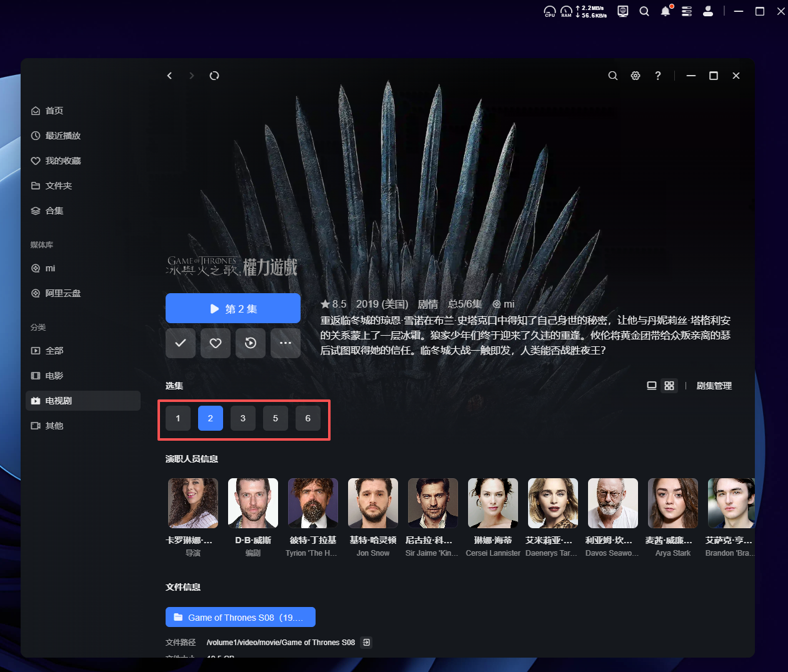
Task: Maximize the media app window
Action: point(714,76)
